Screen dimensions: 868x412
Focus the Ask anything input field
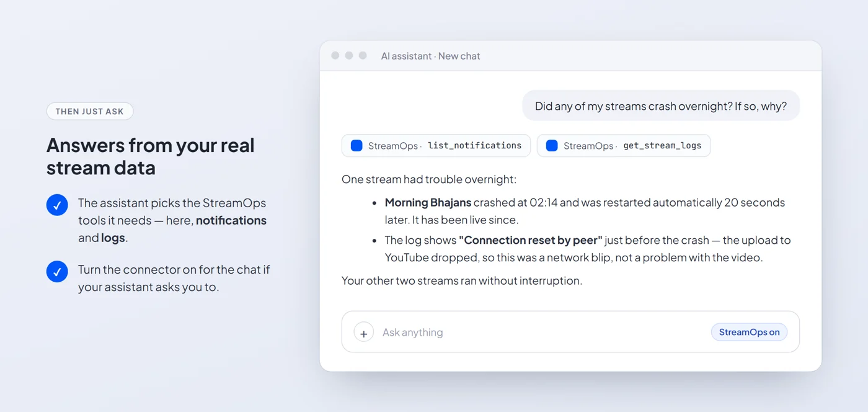coord(570,332)
